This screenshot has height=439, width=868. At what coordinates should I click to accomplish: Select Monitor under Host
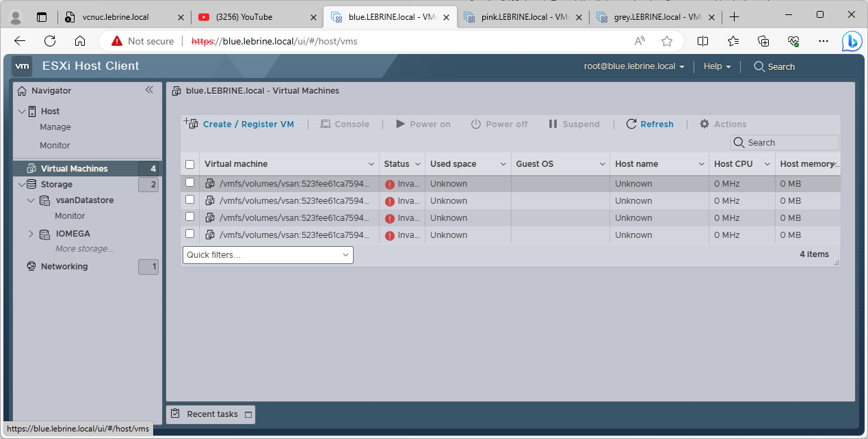[55, 146]
